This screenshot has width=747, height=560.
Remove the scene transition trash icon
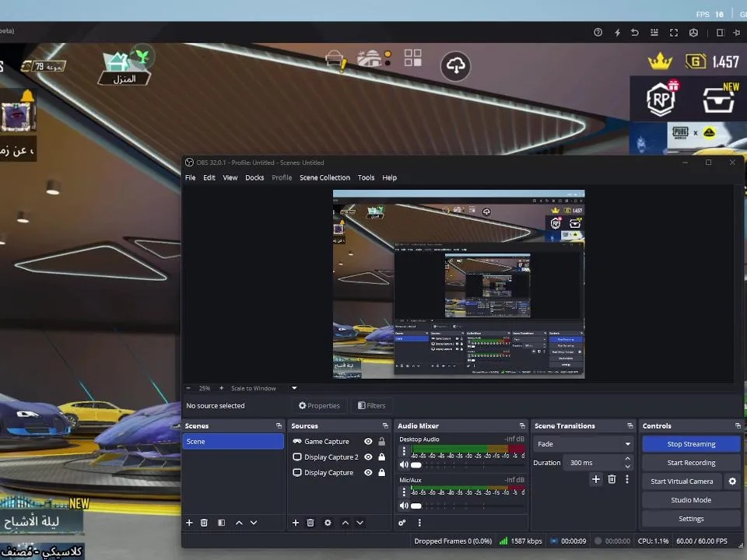pyautogui.click(x=612, y=479)
